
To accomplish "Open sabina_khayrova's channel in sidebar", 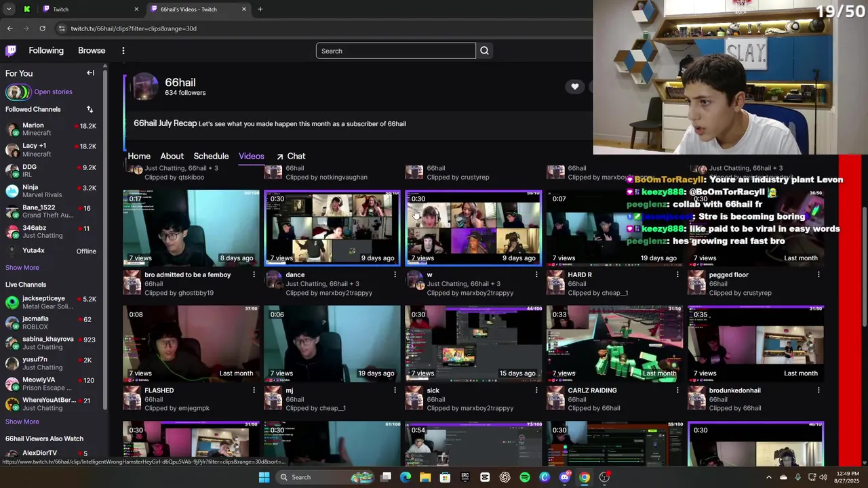I will [51, 343].
